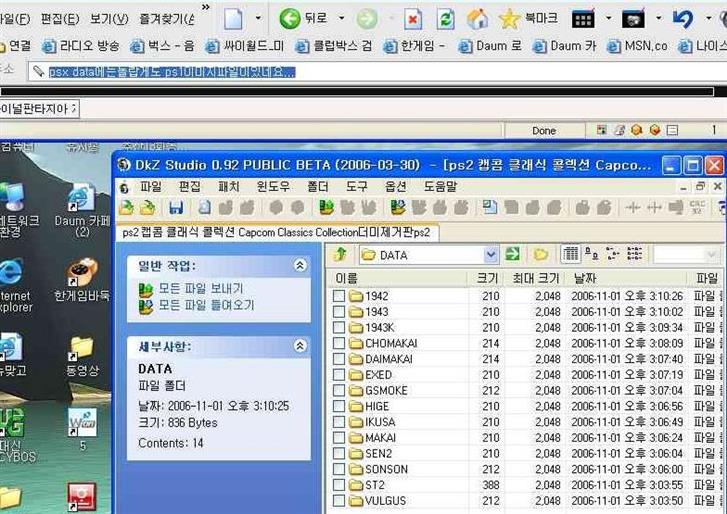The width and height of the screenshot is (727, 514).
Task: Open dropdown arrow next to blank page icon
Action: (x=258, y=19)
